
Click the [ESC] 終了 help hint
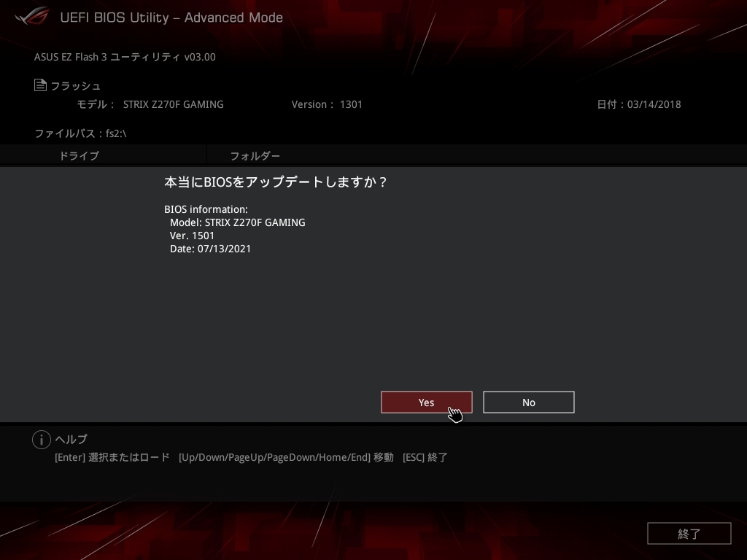click(x=425, y=457)
